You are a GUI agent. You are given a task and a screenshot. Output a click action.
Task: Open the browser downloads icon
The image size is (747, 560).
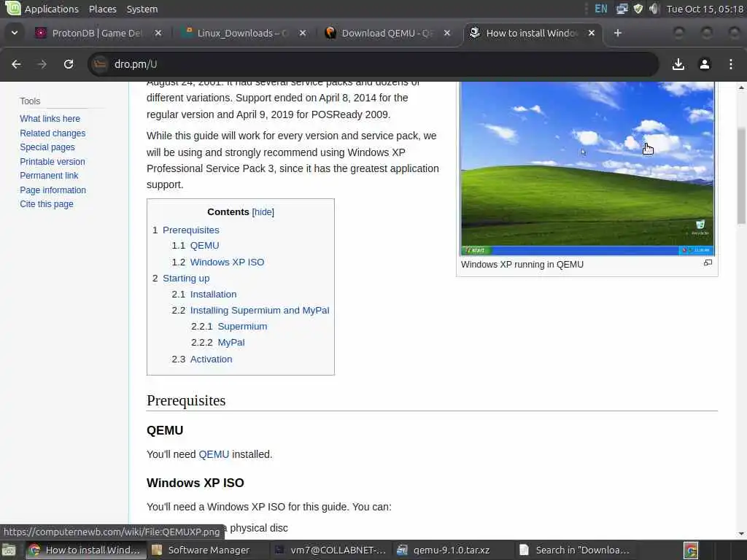coord(678,64)
